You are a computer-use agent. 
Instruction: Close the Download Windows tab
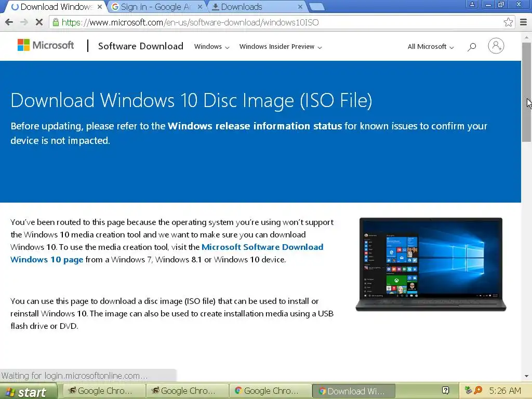point(99,7)
